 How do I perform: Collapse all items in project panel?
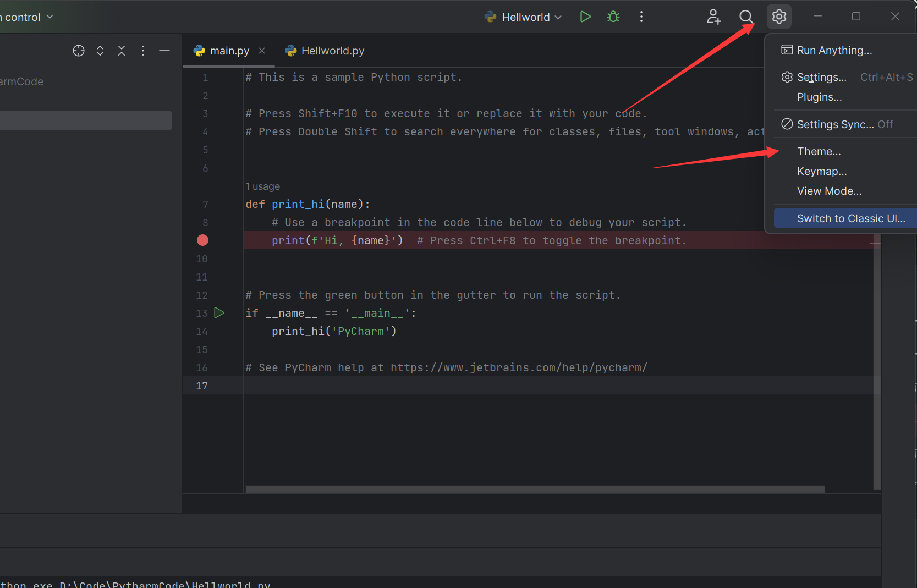coord(122,51)
